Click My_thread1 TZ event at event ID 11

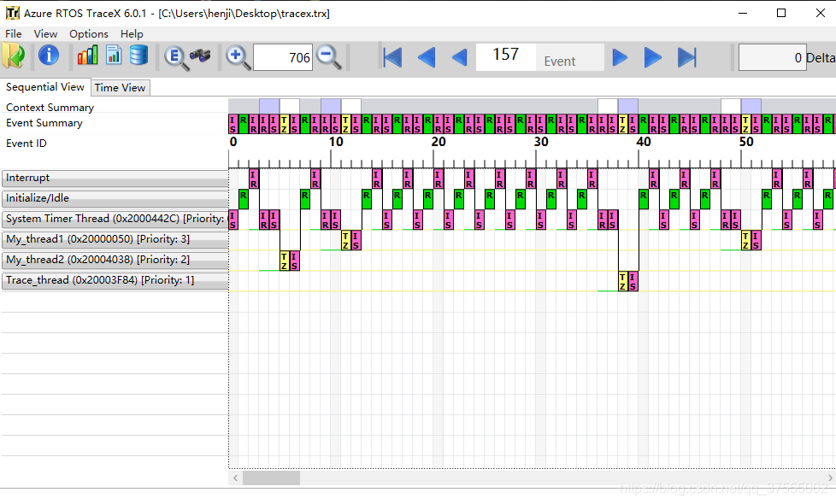click(x=346, y=240)
